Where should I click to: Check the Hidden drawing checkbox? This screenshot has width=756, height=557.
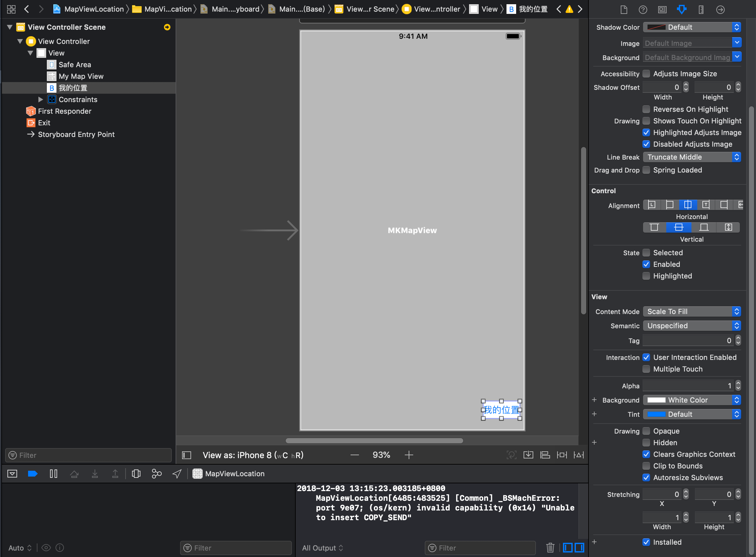click(646, 443)
